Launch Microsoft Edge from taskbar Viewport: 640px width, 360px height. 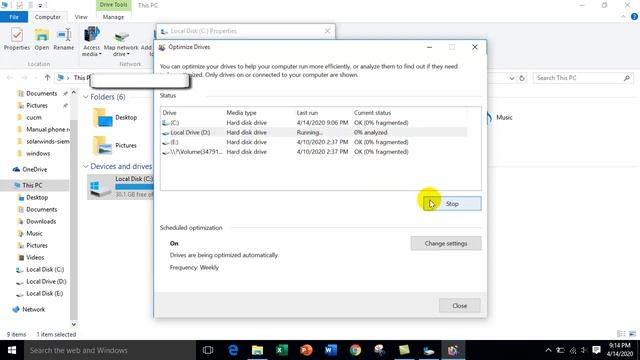point(233,350)
